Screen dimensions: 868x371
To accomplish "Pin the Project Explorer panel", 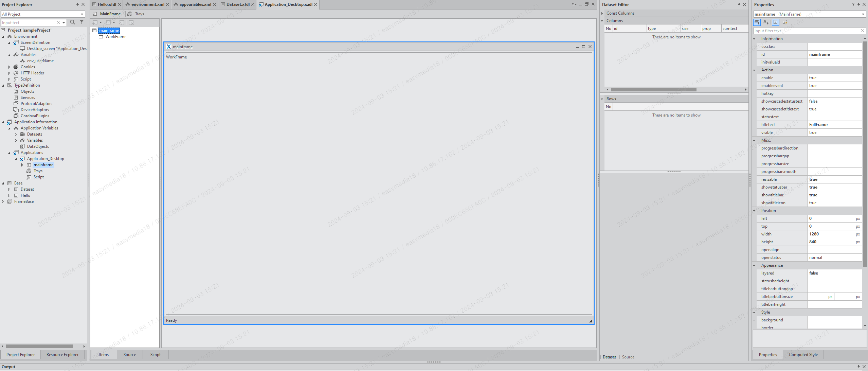I will tap(77, 4).
